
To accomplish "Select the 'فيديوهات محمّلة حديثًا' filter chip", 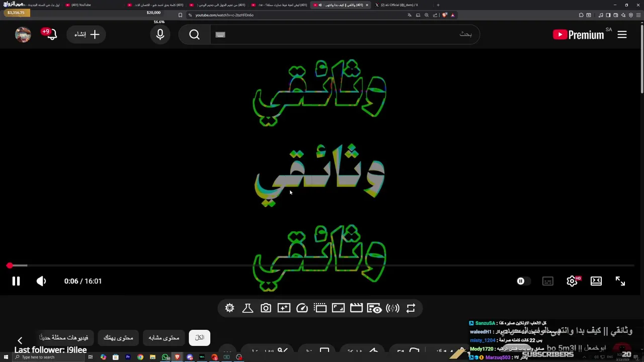I will pyautogui.click(x=64, y=338).
